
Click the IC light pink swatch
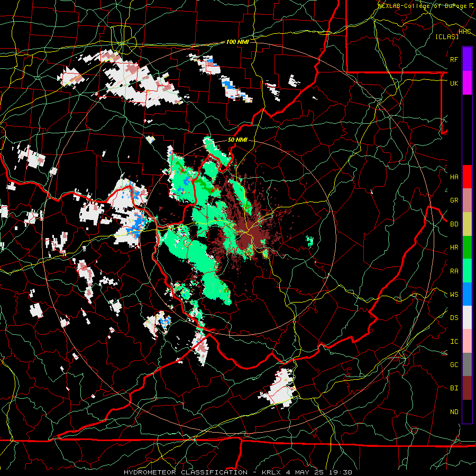(467, 341)
